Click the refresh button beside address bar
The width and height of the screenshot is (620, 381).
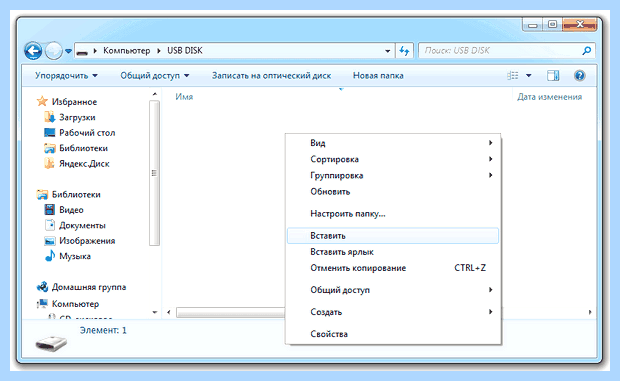404,51
